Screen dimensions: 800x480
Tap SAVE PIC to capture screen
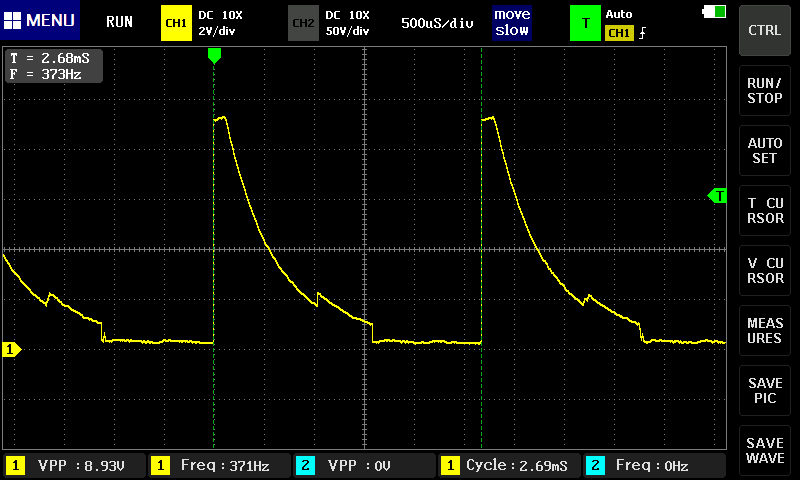point(764,390)
